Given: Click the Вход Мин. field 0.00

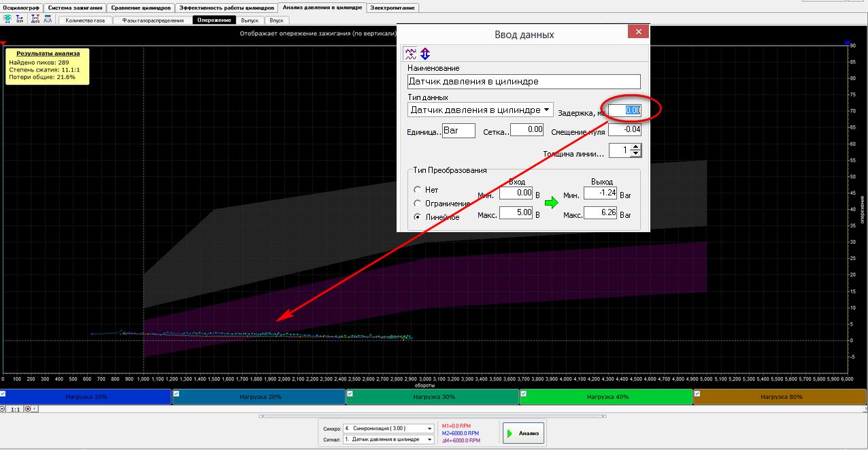Looking at the screenshot, I should pyautogui.click(x=516, y=193).
